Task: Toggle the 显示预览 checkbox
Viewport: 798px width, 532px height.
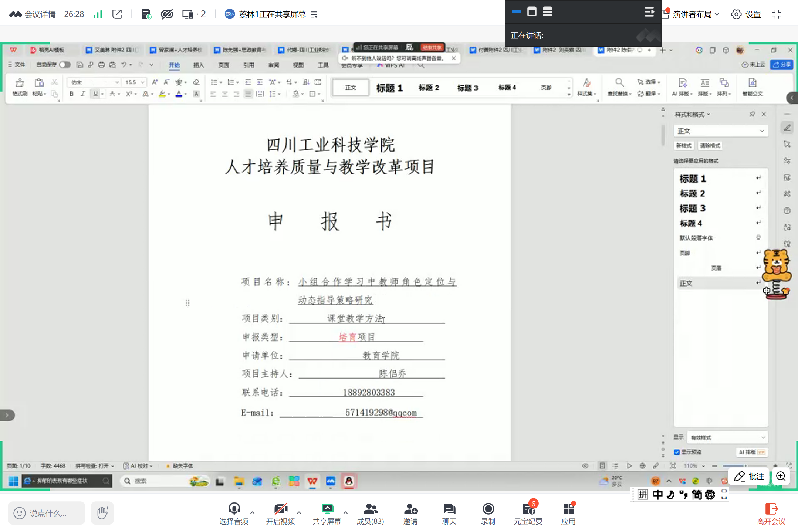Action: coord(677,452)
